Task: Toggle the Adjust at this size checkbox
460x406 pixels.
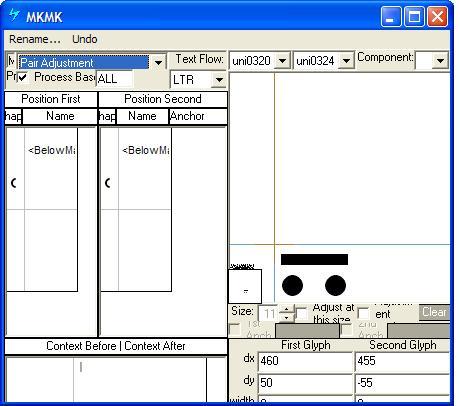Action: click(302, 313)
